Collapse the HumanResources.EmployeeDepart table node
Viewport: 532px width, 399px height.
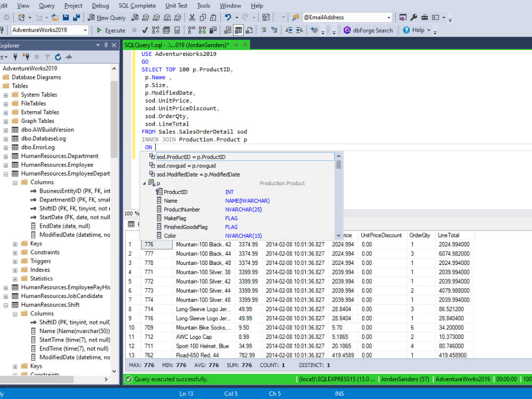point(6,174)
